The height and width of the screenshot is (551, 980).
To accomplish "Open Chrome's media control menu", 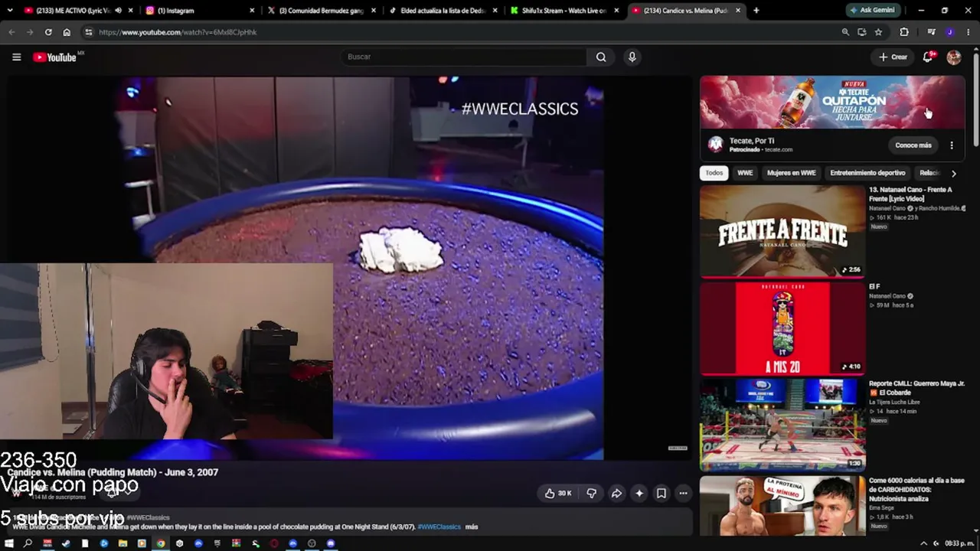I will point(931,32).
